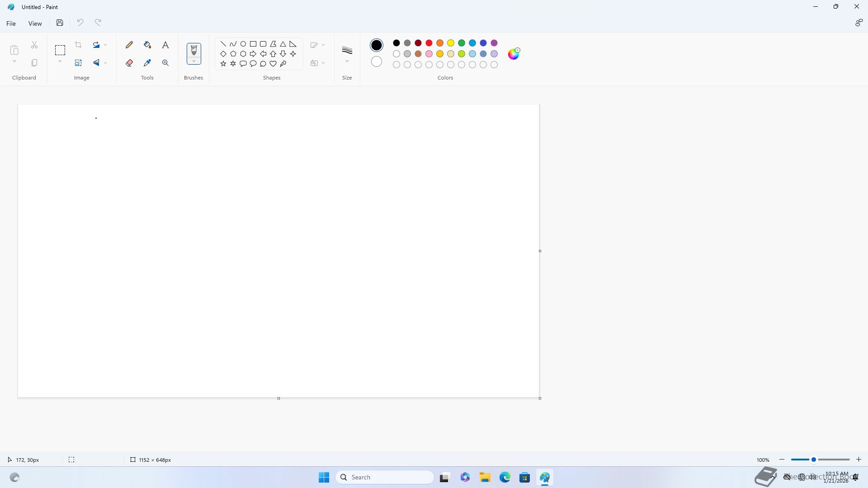Select secondary Color 2 circle
The height and width of the screenshot is (488, 868).
[376, 61]
